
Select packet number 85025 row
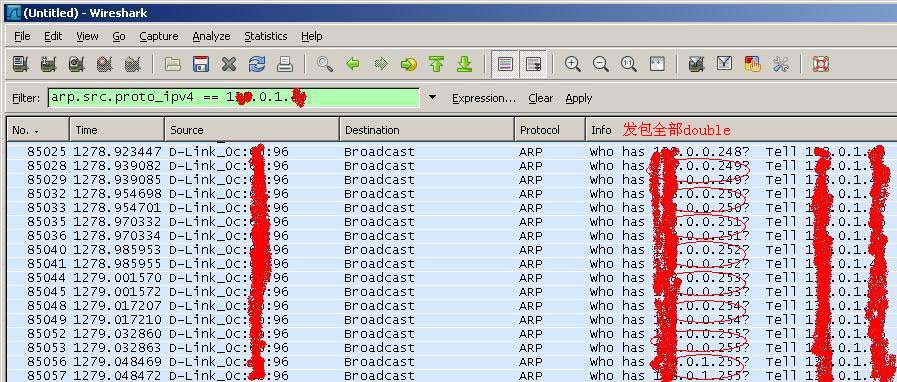(452, 152)
